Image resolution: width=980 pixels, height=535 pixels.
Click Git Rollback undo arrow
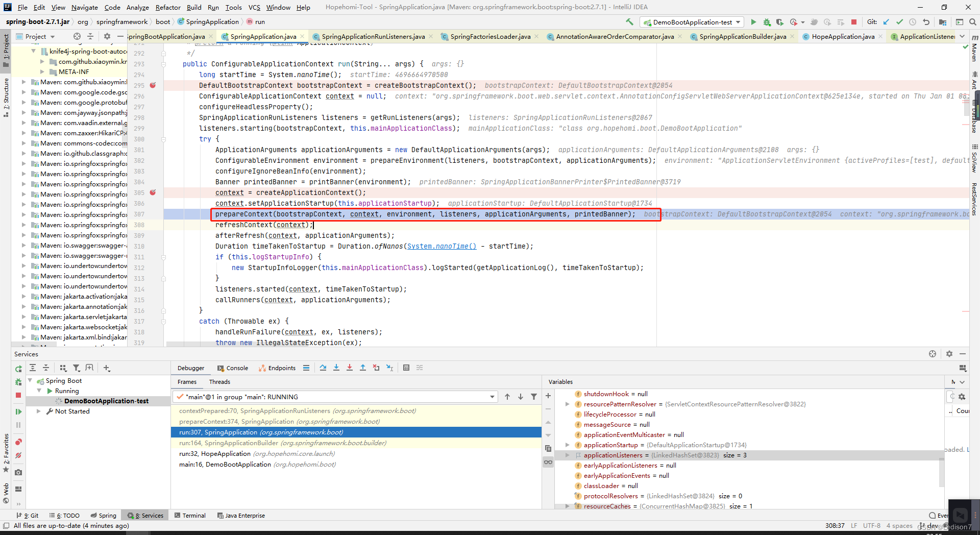(x=926, y=22)
